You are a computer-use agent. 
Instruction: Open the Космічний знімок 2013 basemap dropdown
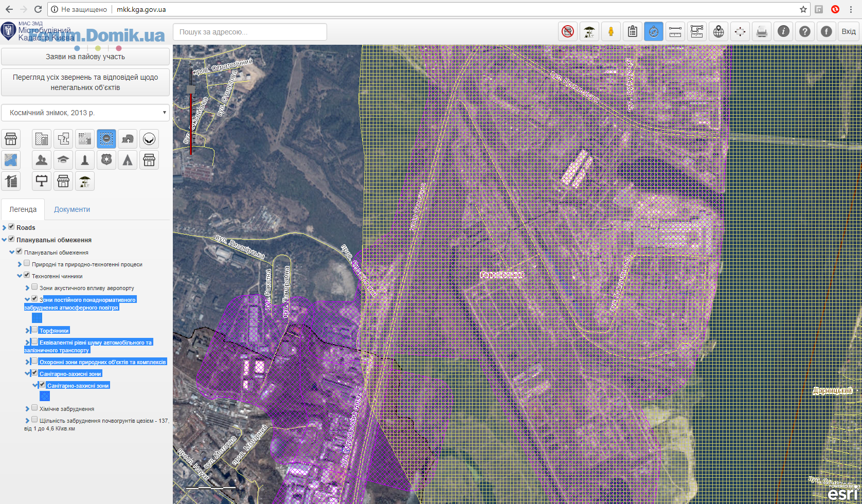(x=85, y=113)
